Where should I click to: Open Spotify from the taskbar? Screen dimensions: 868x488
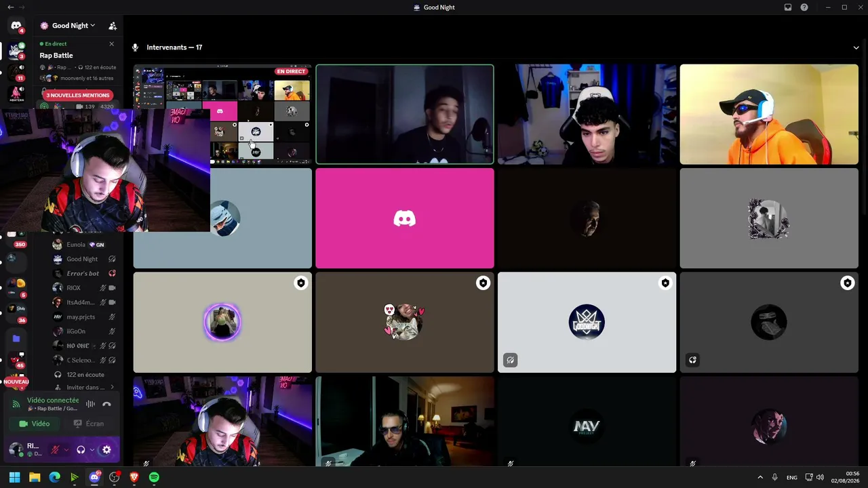pos(154,477)
